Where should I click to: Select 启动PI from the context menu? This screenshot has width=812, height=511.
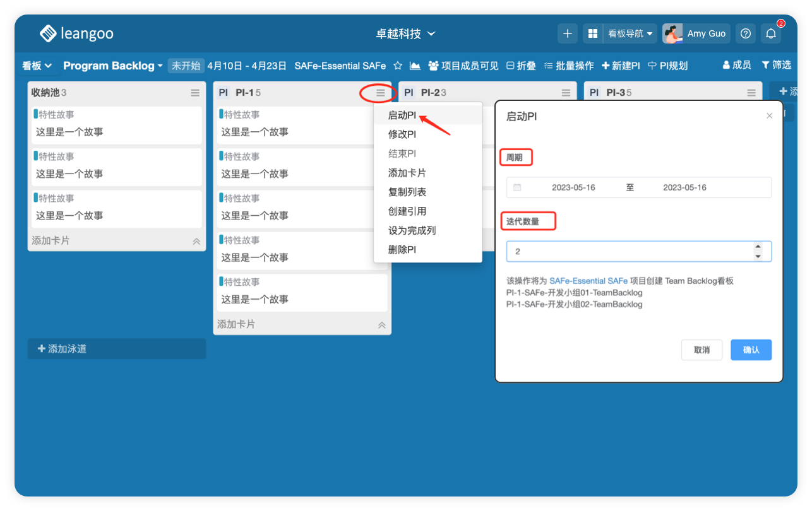click(x=402, y=115)
